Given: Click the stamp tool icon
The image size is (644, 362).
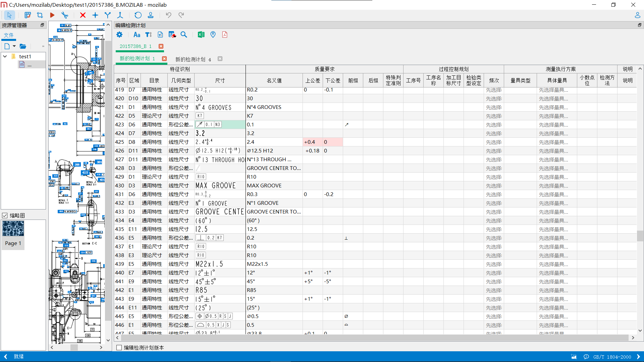Looking at the screenshot, I should click(151, 15).
